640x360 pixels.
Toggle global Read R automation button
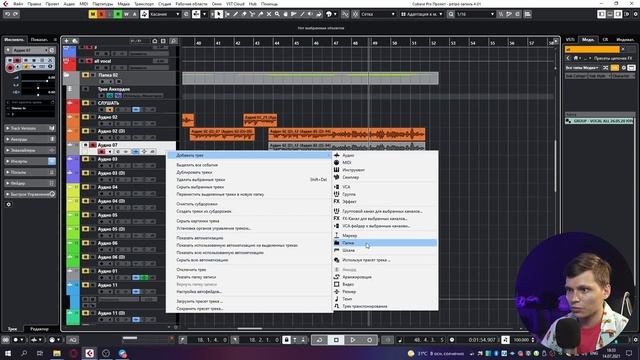tap(118, 14)
